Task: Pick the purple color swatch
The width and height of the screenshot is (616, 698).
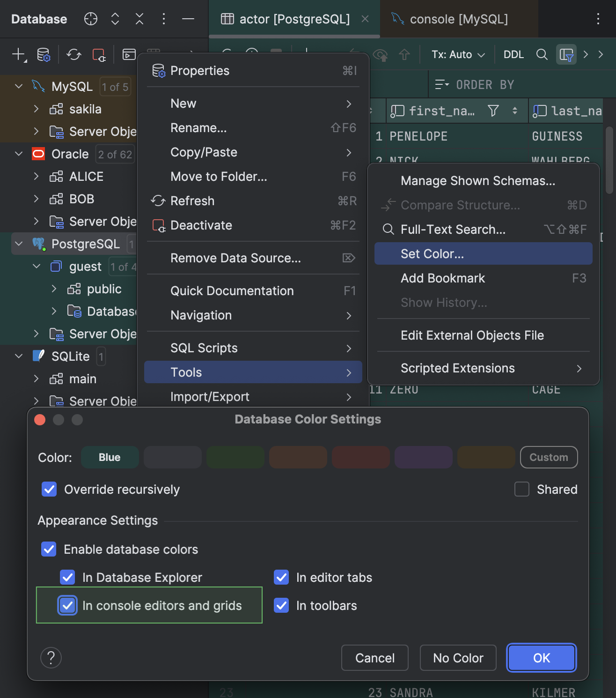Action: pyautogui.click(x=423, y=458)
